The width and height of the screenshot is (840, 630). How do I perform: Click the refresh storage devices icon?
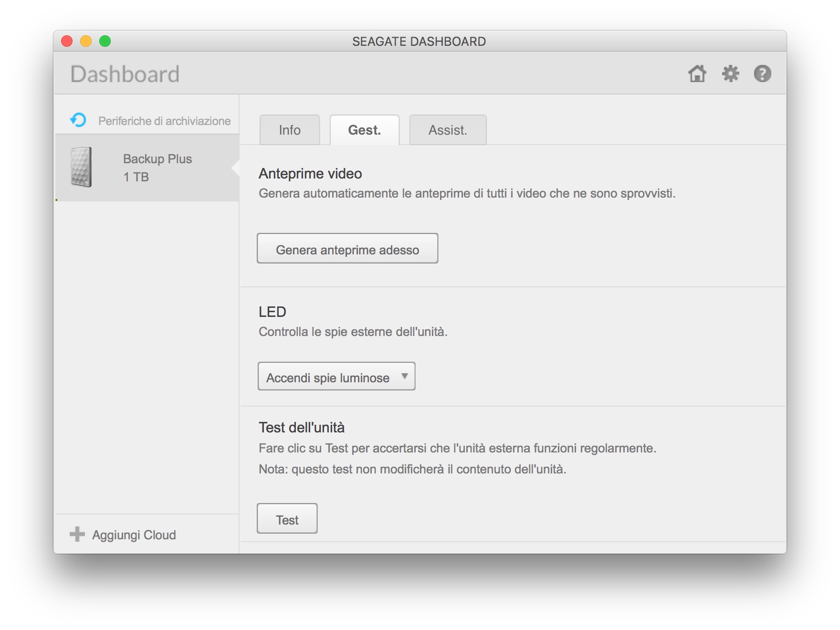point(78,120)
